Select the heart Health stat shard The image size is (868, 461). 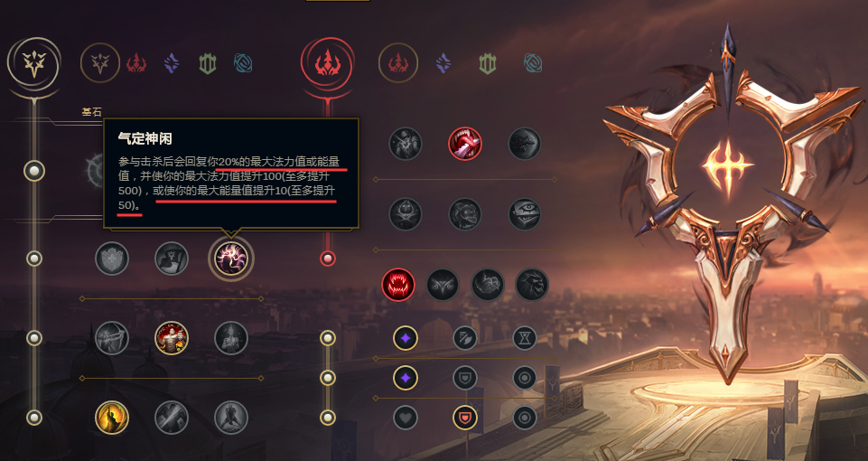(406, 418)
